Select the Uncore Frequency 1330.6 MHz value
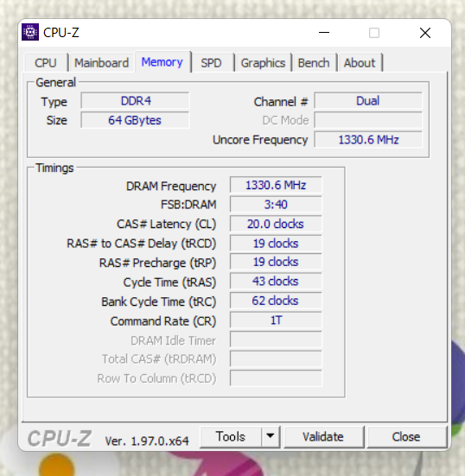This screenshot has height=476, width=465. click(x=368, y=140)
